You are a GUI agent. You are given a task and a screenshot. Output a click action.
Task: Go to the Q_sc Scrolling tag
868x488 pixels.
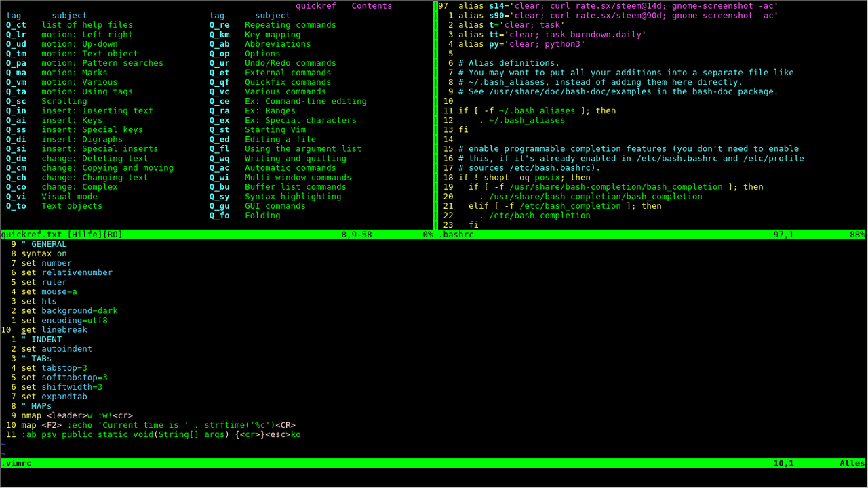16,101
